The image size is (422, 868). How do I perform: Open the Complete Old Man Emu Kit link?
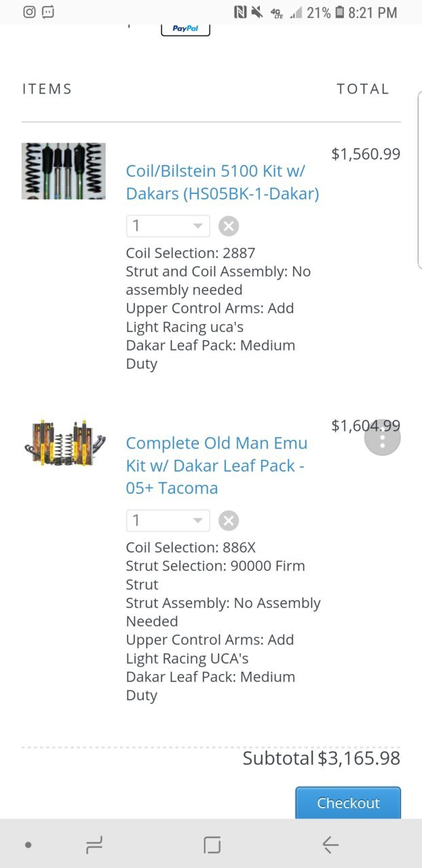pyautogui.click(x=216, y=466)
